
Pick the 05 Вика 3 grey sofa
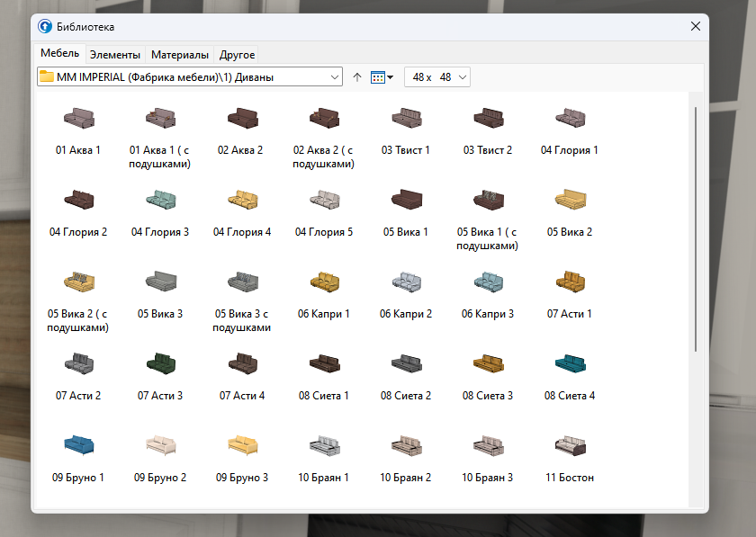(x=160, y=282)
